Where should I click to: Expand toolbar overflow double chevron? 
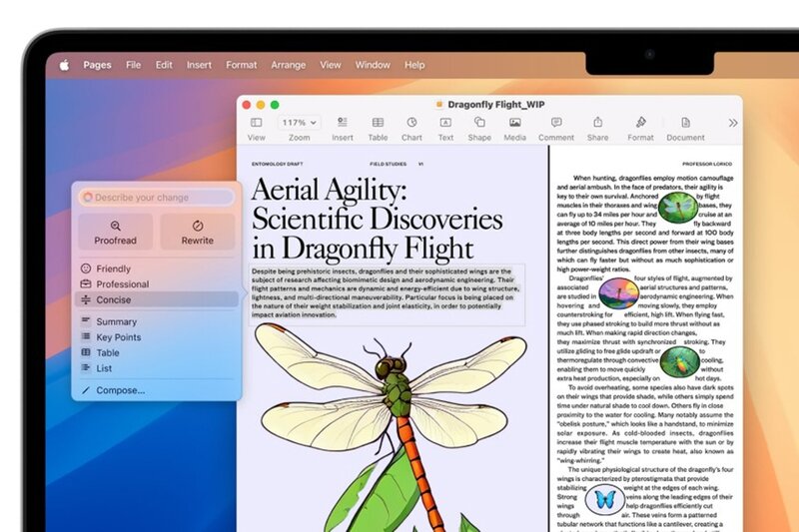click(732, 123)
